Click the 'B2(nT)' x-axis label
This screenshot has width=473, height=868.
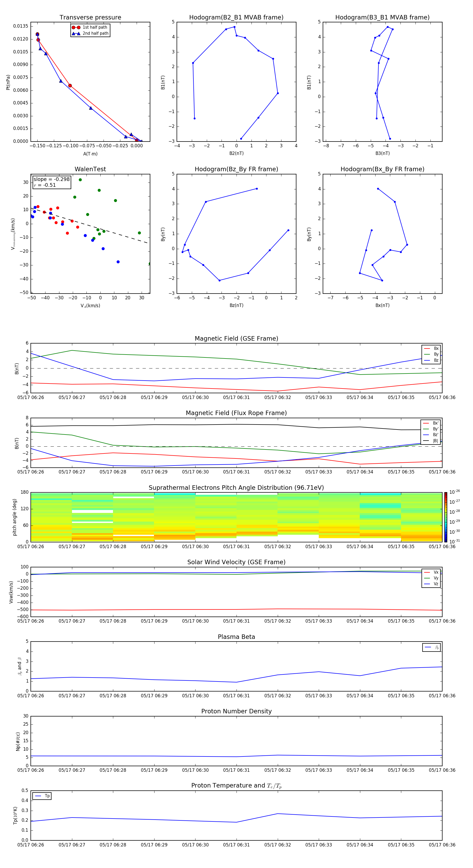[236, 153]
